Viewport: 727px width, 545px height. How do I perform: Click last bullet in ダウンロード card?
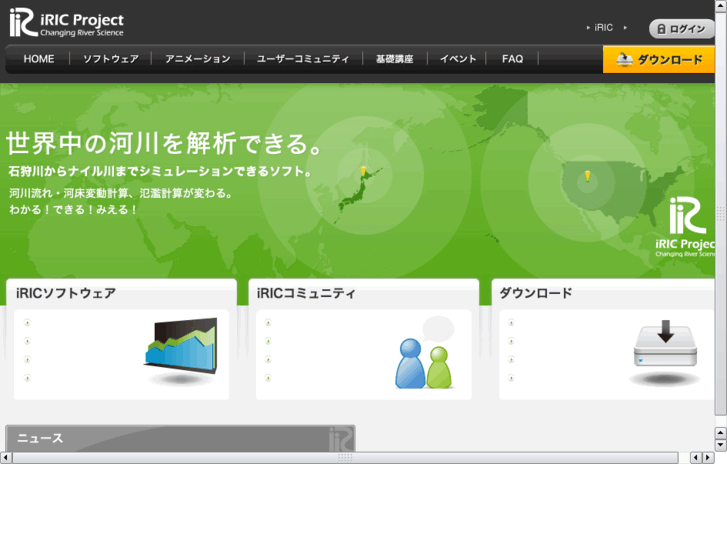pyautogui.click(x=511, y=378)
